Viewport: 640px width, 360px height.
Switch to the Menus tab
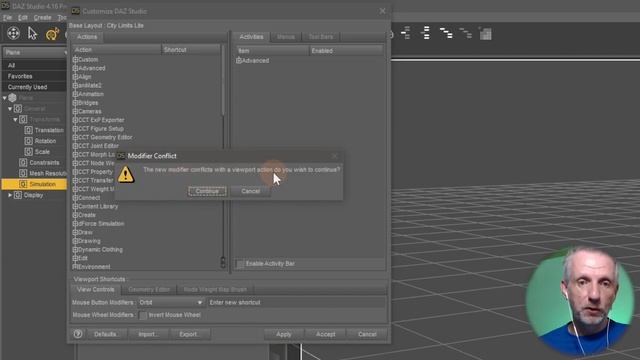286,37
